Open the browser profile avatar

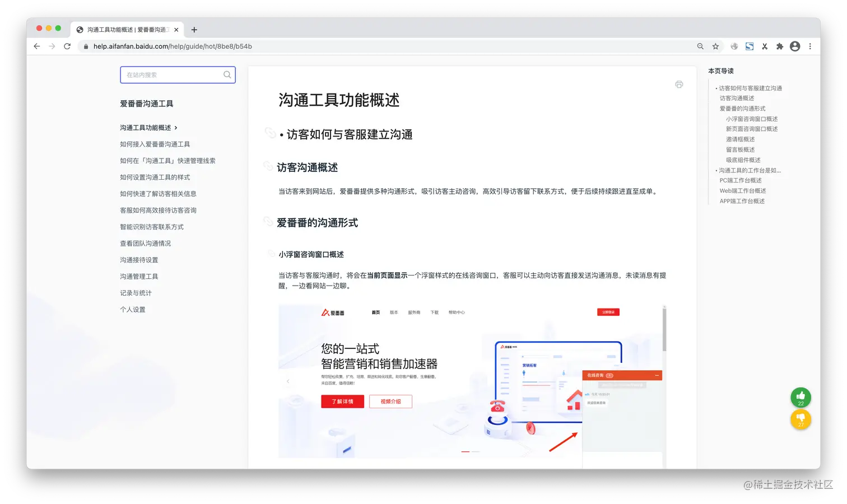[x=795, y=46]
